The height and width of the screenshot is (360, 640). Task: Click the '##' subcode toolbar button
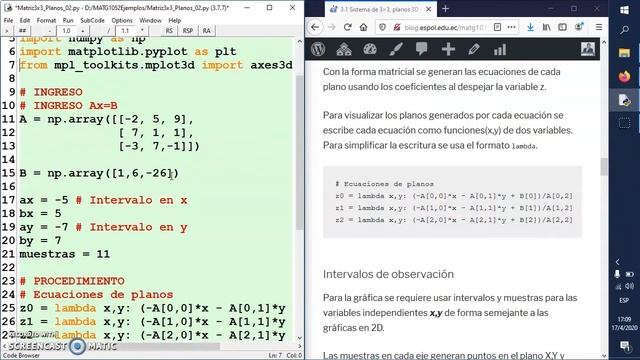pos(22,31)
